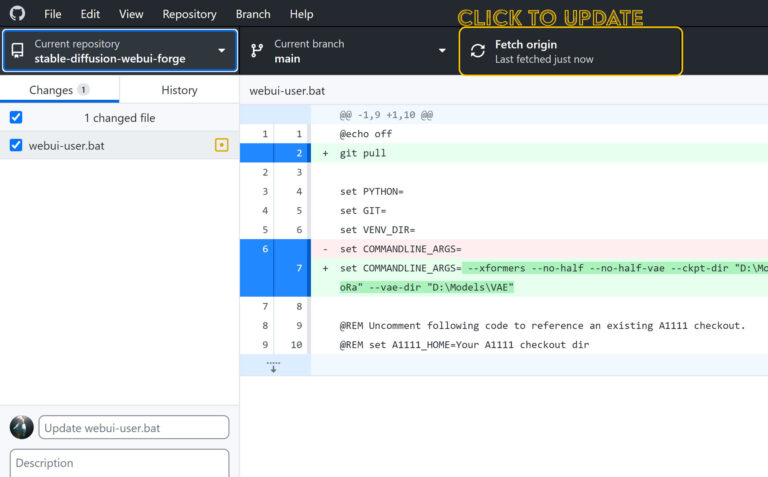Click the branch icon beside Current branch
The image size is (768, 477).
click(257, 50)
